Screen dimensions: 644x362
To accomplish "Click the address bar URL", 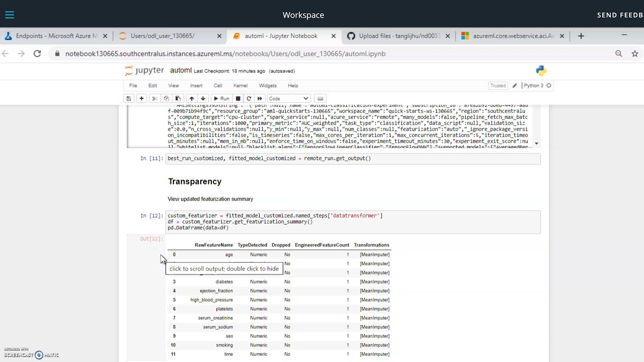I will pos(225,53).
